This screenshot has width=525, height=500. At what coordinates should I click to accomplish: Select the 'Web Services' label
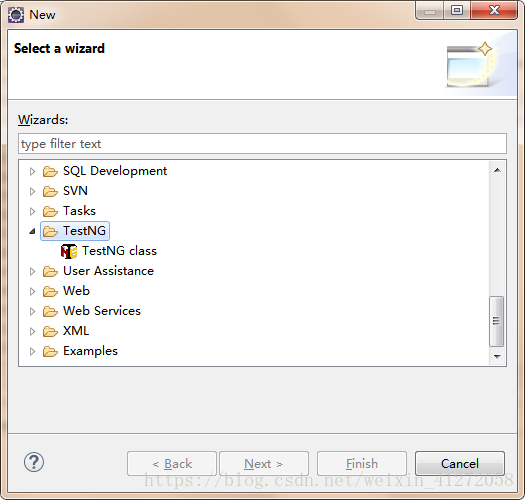(x=102, y=311)
